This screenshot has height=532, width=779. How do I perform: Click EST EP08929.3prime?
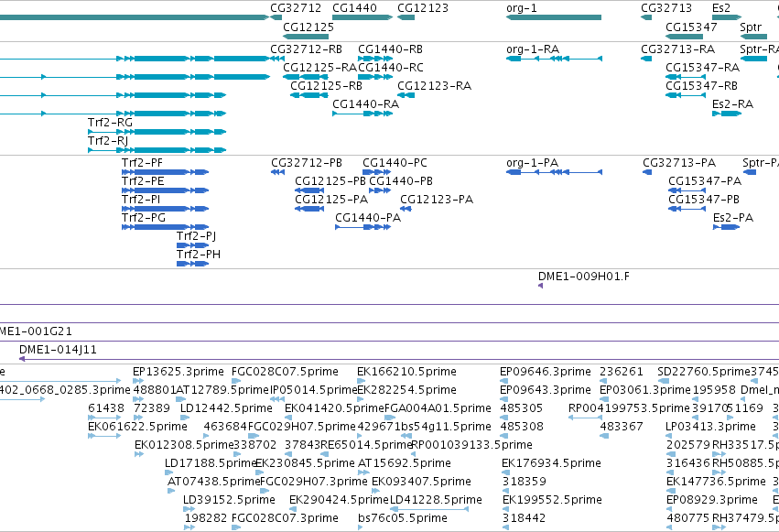[x=671, y=509]
